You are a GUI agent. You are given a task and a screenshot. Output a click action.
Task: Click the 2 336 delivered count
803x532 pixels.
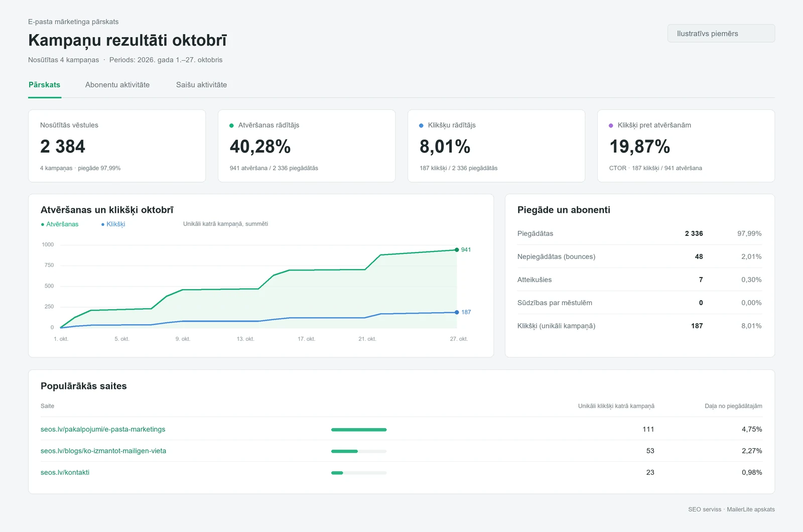[694, 233]
